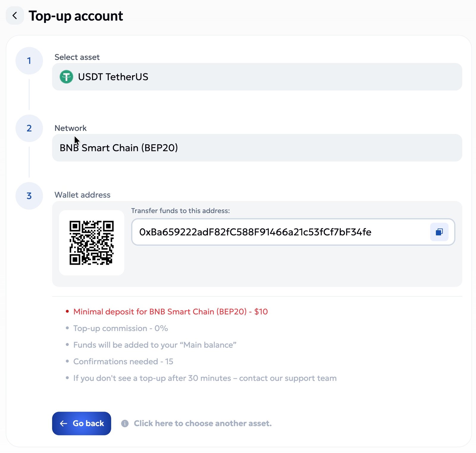476x453 pixels.
Task: Click the 'choose another asset' hint text
Action: 203,423
